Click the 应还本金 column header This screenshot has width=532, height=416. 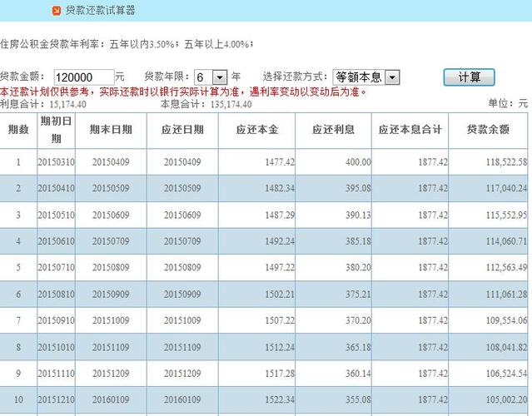(256, 130)
